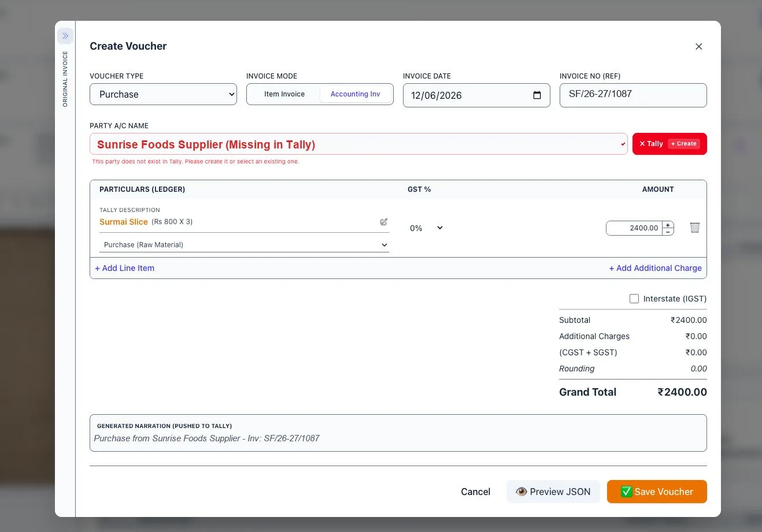Focus the Invoice No (Ref) field

[633, 95]
